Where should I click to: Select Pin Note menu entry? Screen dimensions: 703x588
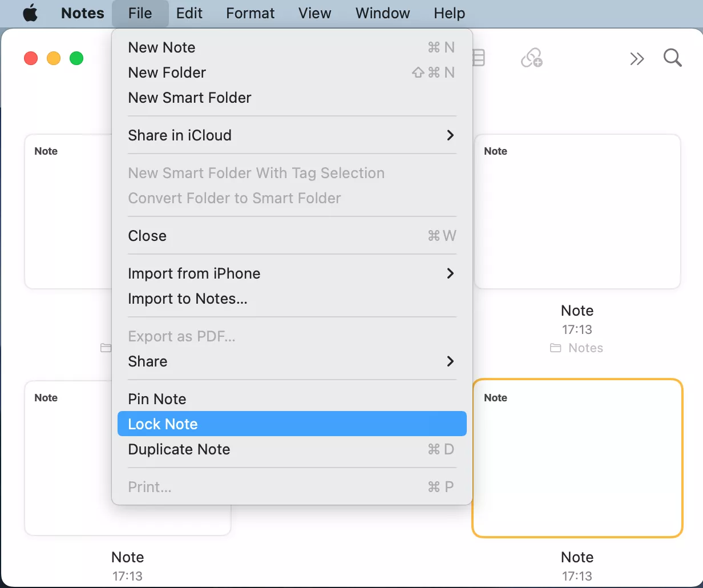click(157, 399)
